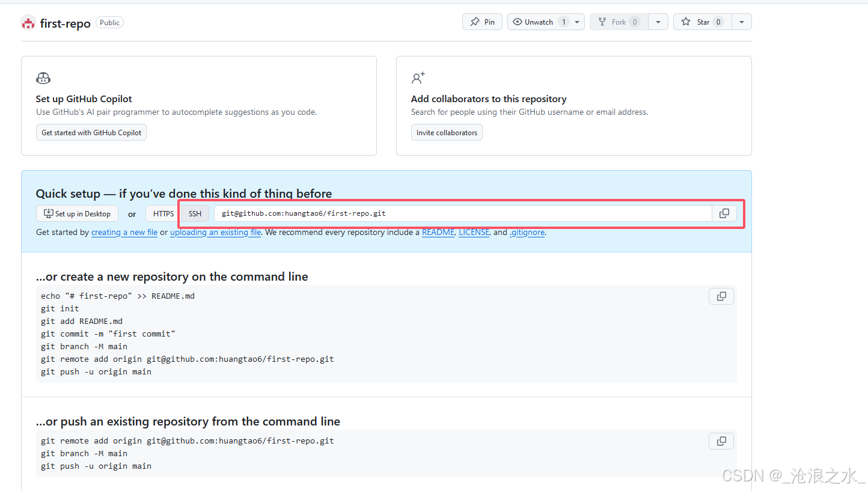
Task: Copy the push existing repository commands
Action: (721, 441)
